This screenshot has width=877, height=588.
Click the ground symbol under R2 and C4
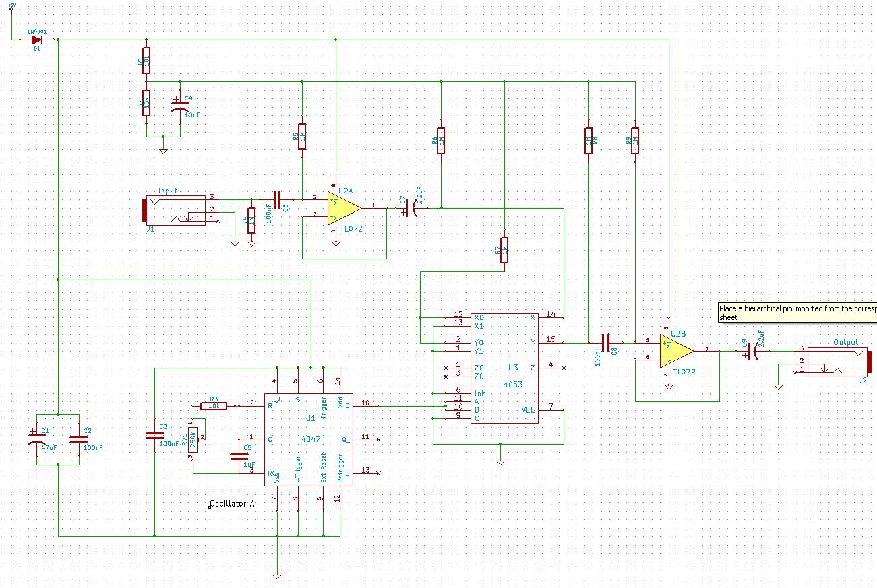(x=163, y=150)
